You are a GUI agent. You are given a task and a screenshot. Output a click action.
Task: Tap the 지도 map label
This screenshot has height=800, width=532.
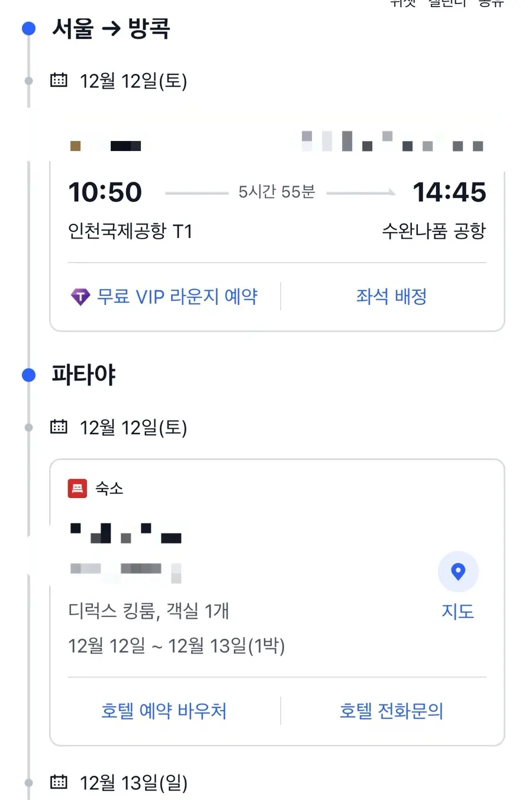coord(458,611)
